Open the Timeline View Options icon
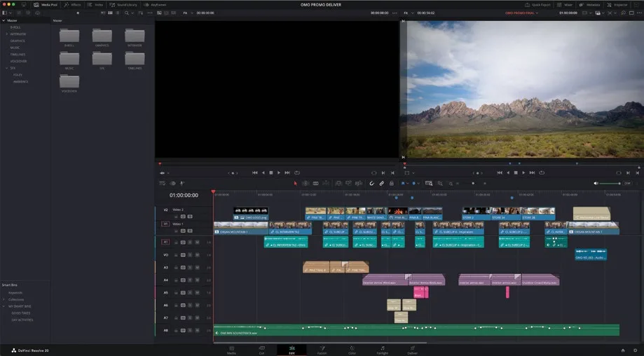 (162, 183)
